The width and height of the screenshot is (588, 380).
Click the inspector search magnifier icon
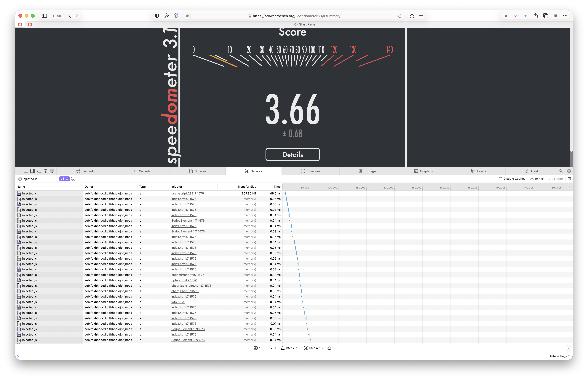(x=561, y=171)
